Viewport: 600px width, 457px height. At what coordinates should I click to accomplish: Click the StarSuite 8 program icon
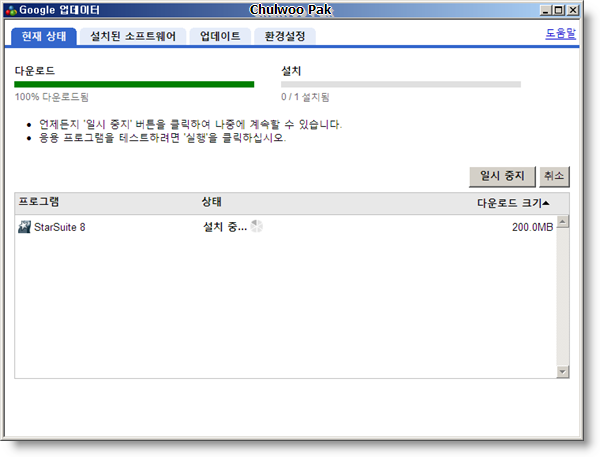[24, 227]
